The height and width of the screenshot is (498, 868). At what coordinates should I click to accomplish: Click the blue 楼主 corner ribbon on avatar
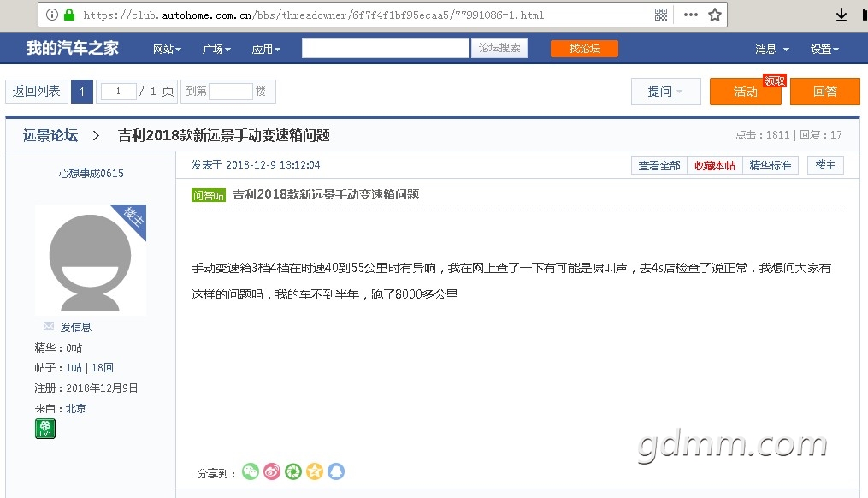pyautogui.click(x=133, y=217)
